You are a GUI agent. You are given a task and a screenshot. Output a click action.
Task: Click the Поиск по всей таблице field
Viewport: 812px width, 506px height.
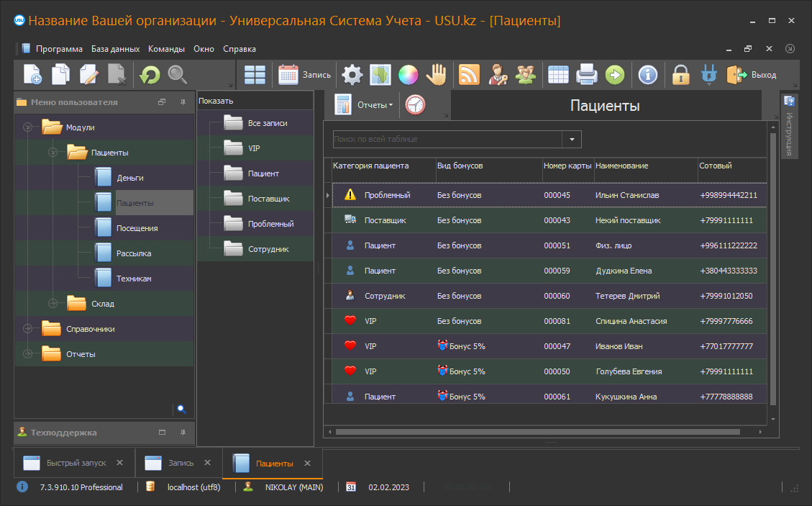click(447, 139)
